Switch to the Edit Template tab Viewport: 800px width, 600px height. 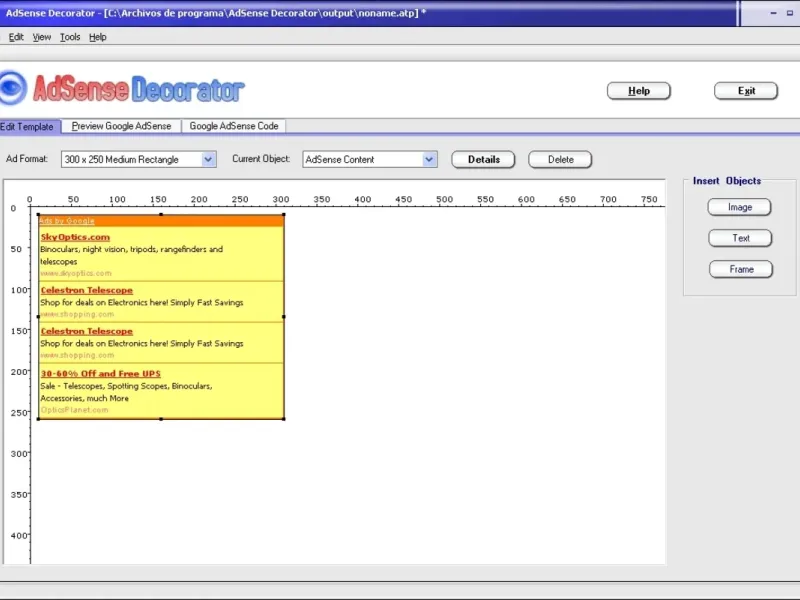[x=28, y=127]
